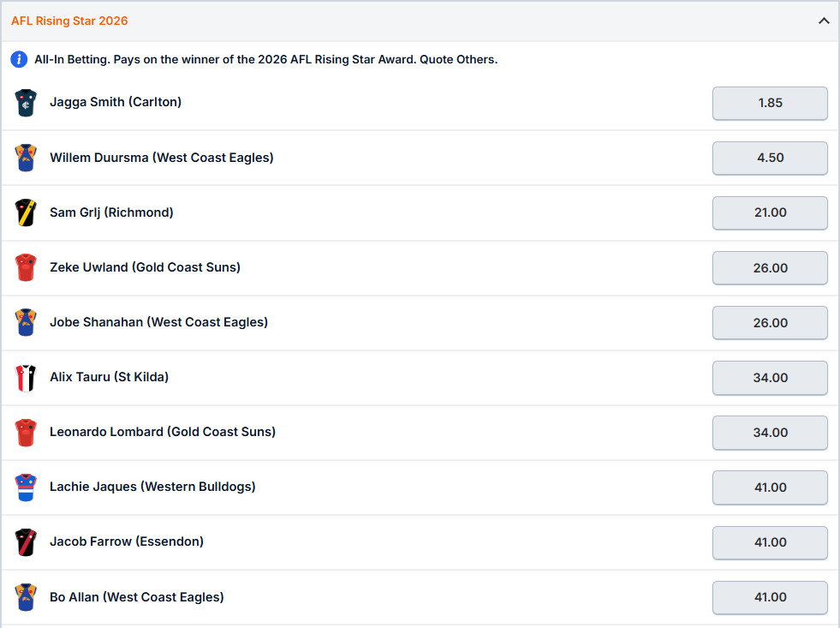Viewport: 840px width, 628px height.
Task: Add Sam Grlj at 21.00 to bet slip
Action: (769, 212)
